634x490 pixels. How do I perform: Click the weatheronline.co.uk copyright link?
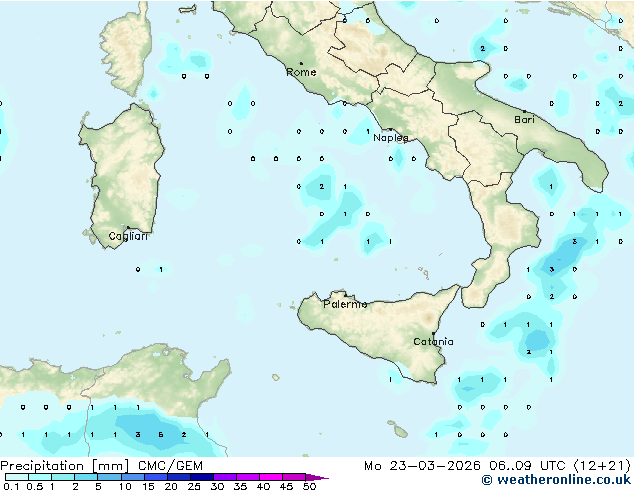556,480
